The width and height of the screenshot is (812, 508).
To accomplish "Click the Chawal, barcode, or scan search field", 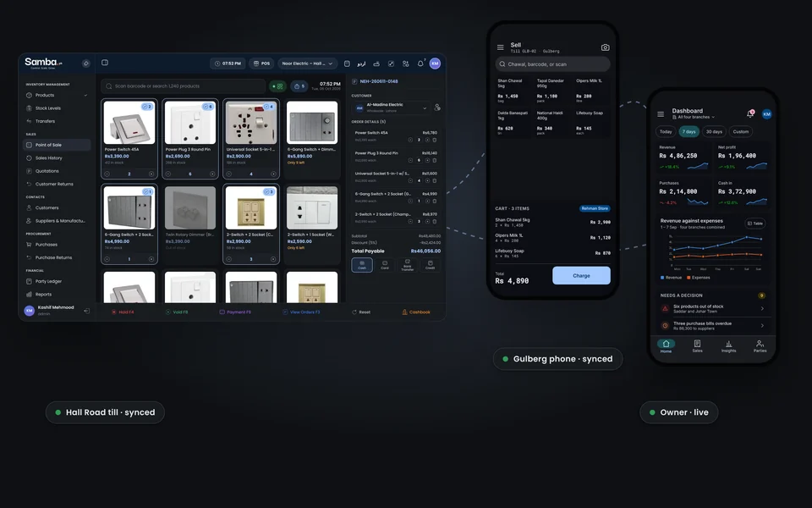I will pos(552,64).
